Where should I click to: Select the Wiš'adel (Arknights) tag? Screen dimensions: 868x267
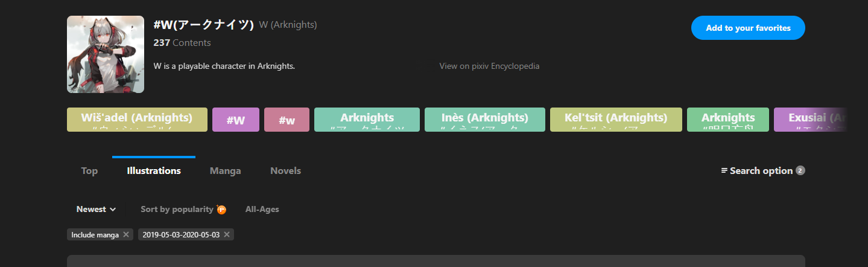tap(137, 119)
